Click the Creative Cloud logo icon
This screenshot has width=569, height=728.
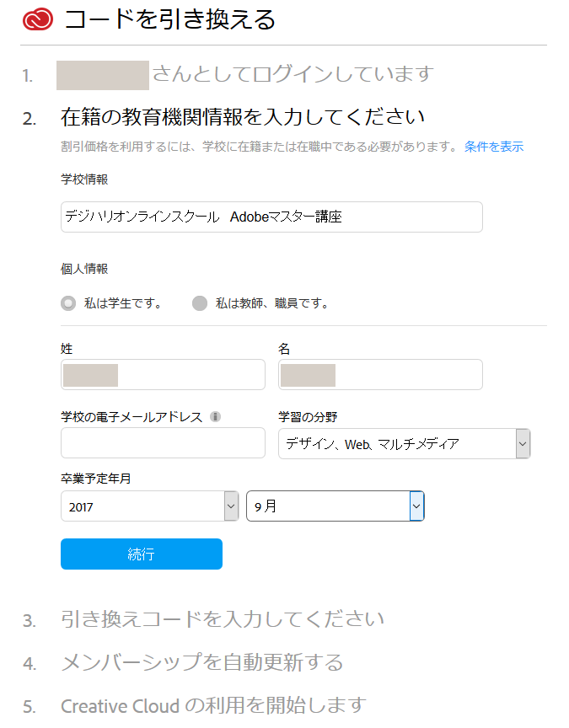[38, 19]
